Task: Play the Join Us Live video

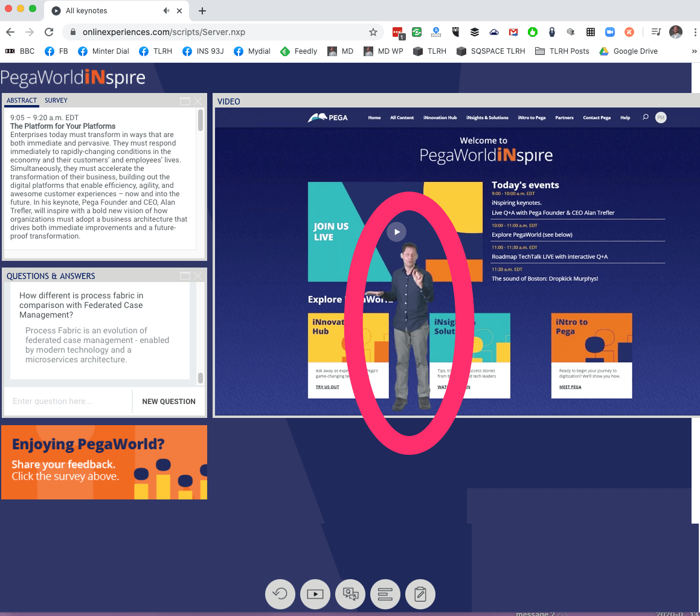Action: (x=396, y=232)
